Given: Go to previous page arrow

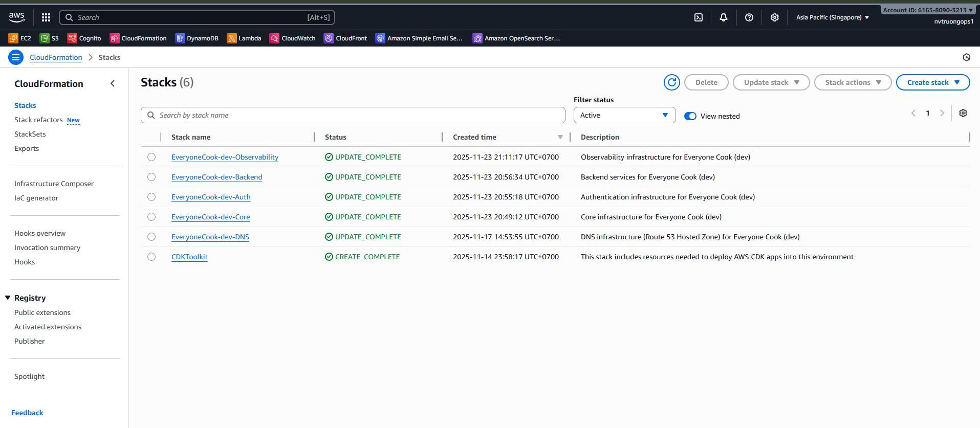Looking at the screenshot, I should coord(913,113).
